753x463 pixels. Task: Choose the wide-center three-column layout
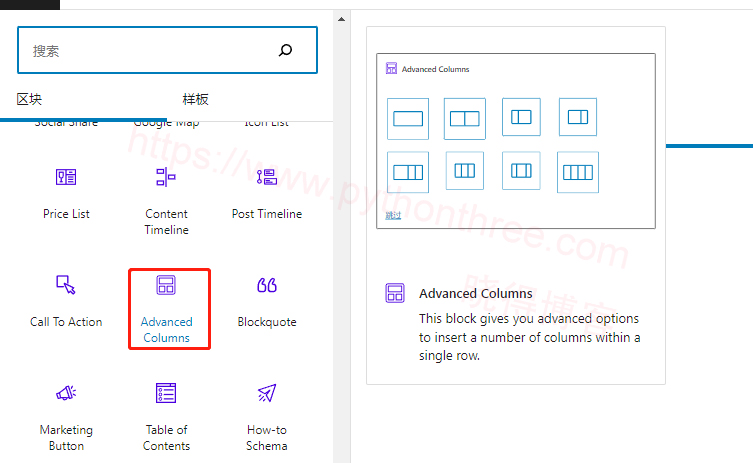[521, 171]
